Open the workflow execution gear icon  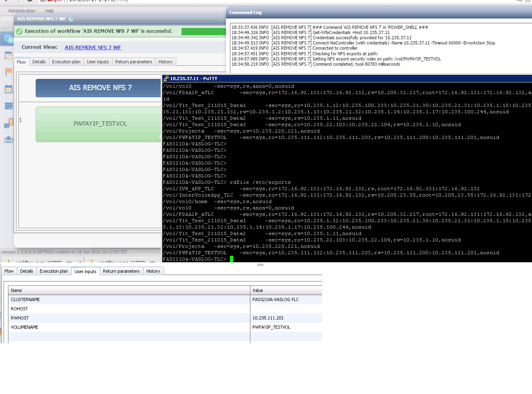pos(8,38)
